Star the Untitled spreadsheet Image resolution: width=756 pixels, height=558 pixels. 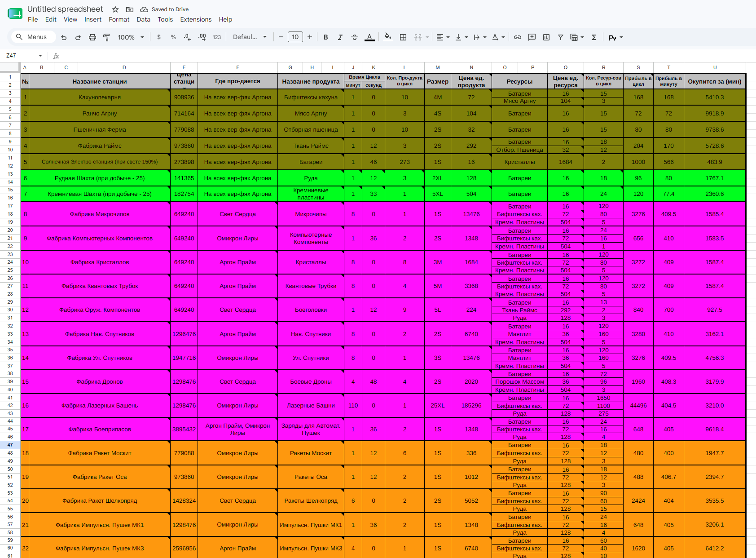(115, 9)
